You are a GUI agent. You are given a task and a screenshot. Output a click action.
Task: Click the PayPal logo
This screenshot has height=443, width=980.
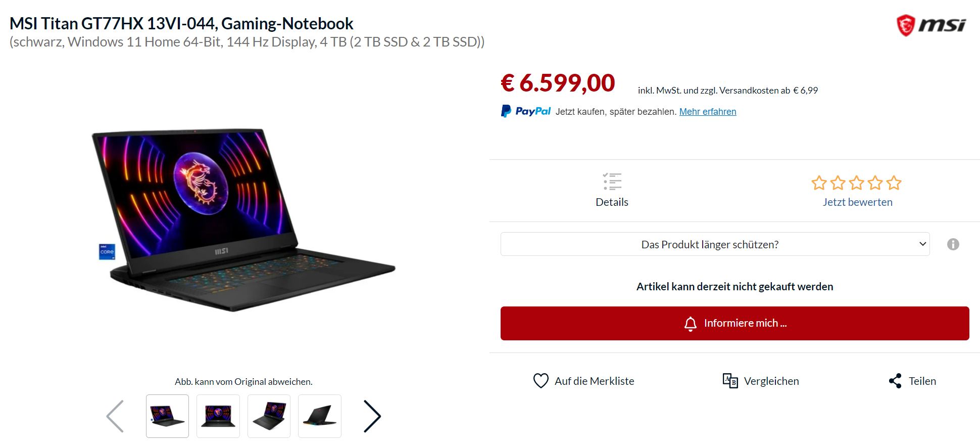(x=526, y=111)
